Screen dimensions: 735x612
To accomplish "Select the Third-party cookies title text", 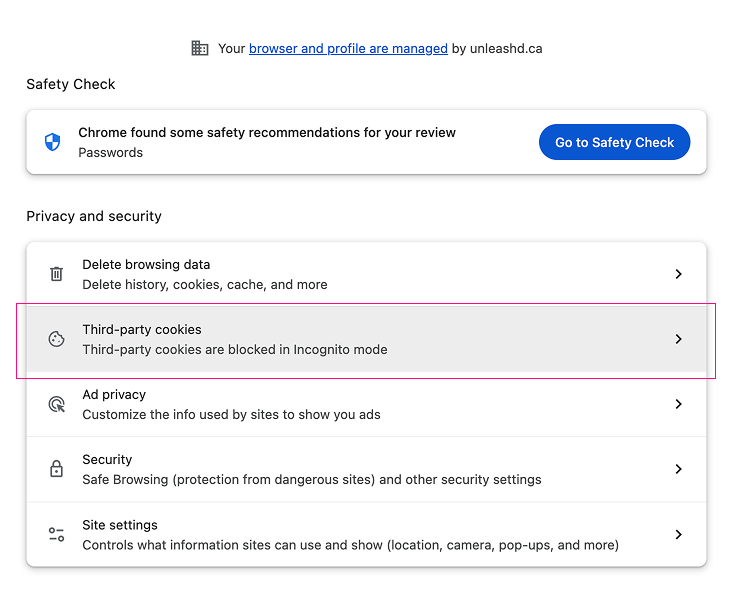I will (x=142, y=329).
